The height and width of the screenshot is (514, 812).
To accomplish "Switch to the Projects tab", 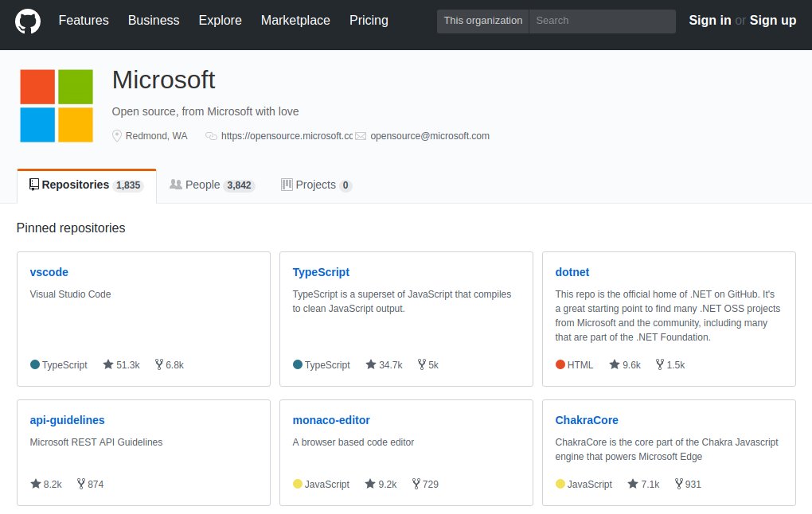I will click(x=316, y=185).
